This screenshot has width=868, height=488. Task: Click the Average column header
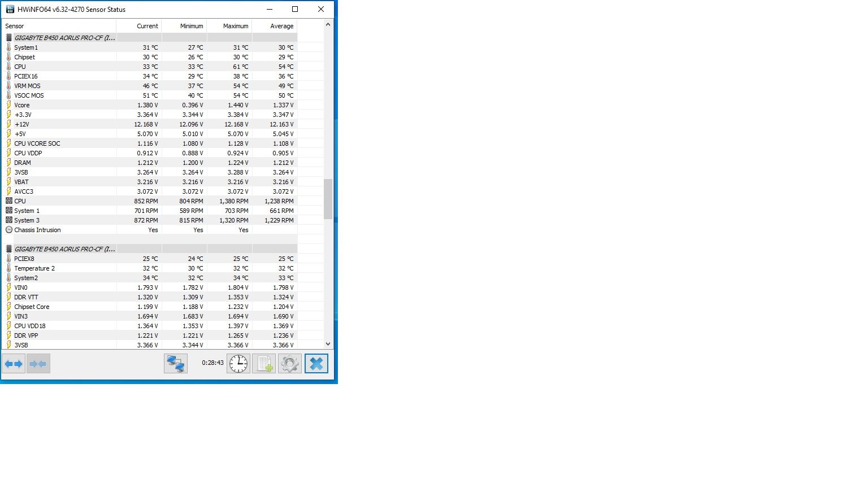click(275, 26)
